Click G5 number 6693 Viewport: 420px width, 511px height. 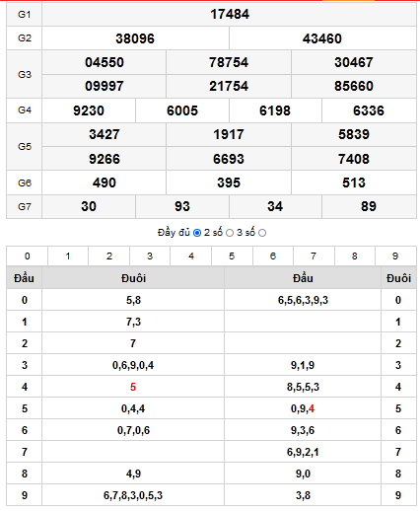[x=229, y=159]
